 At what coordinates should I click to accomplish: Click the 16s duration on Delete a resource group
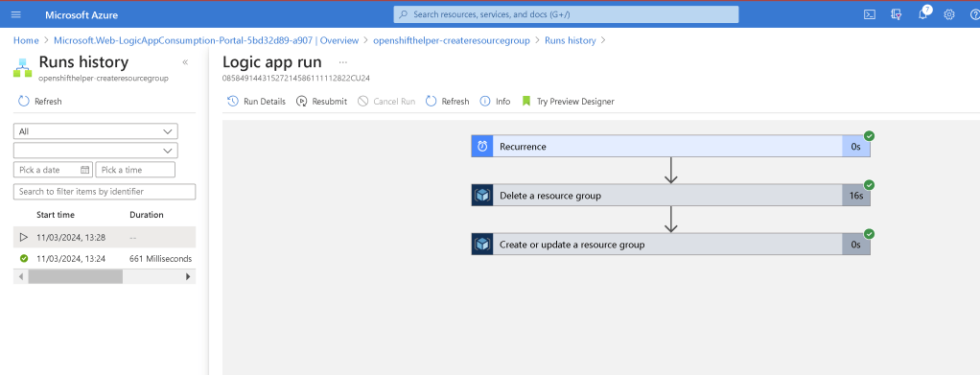[x=855, y=196]
